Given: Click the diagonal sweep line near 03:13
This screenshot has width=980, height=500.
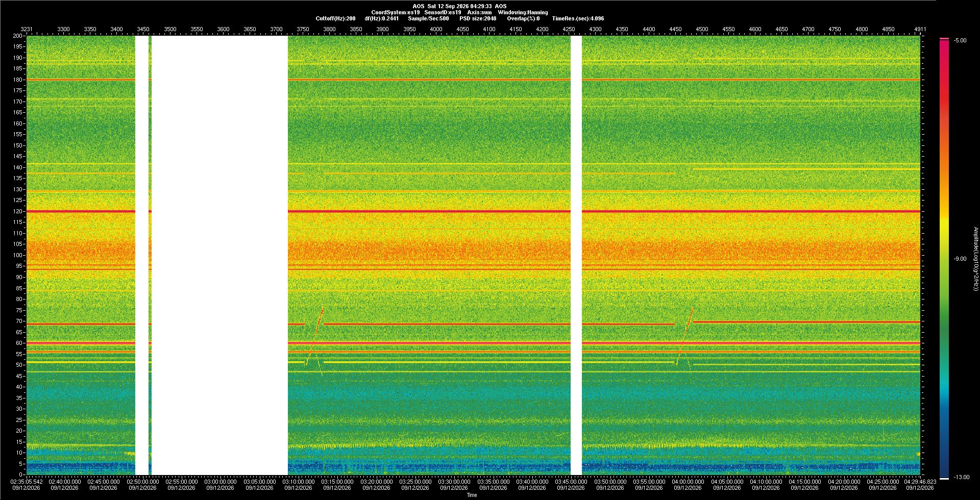Looking at the screenshot, I should pos(314,336).
